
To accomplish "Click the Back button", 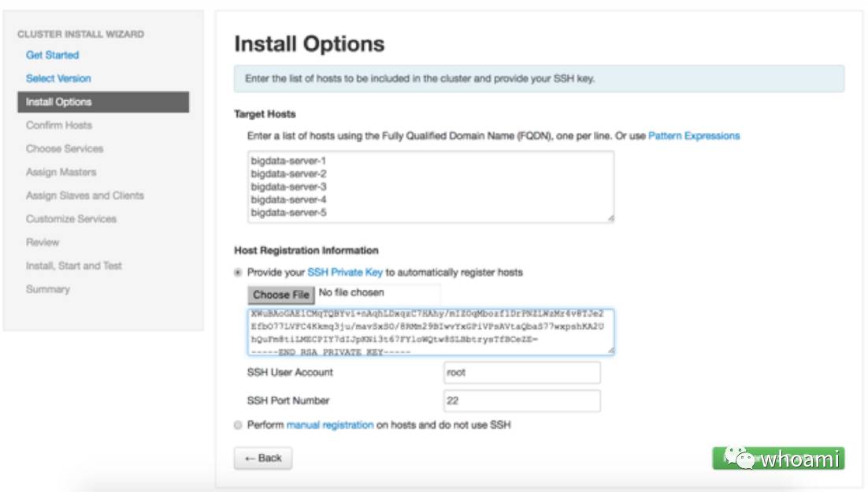I will click(263, 458).
